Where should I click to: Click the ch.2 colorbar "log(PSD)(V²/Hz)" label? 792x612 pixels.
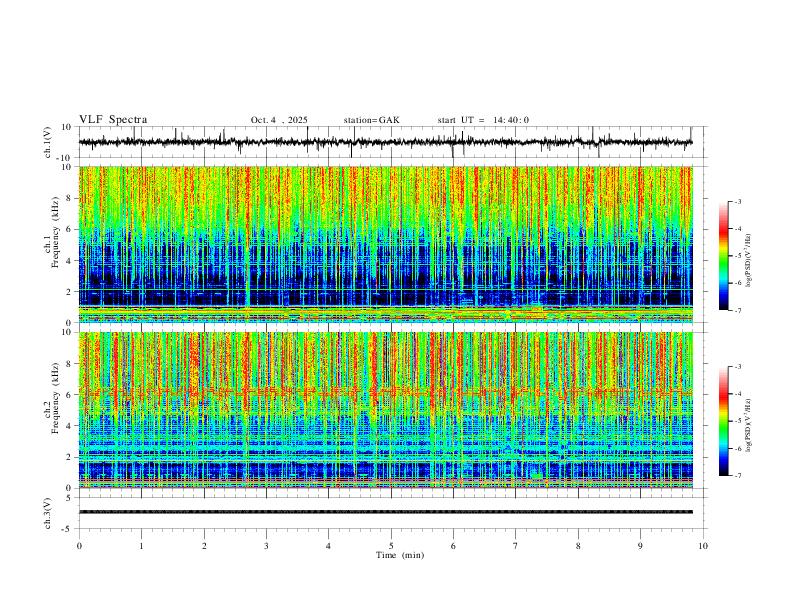[749, 425]
